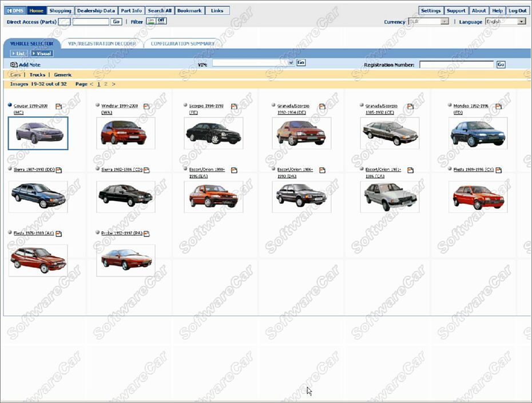Image resolution: width=532 pixels, height=403 pixels.
Task: Click the Registration Number input field
Action: (456, 65)
